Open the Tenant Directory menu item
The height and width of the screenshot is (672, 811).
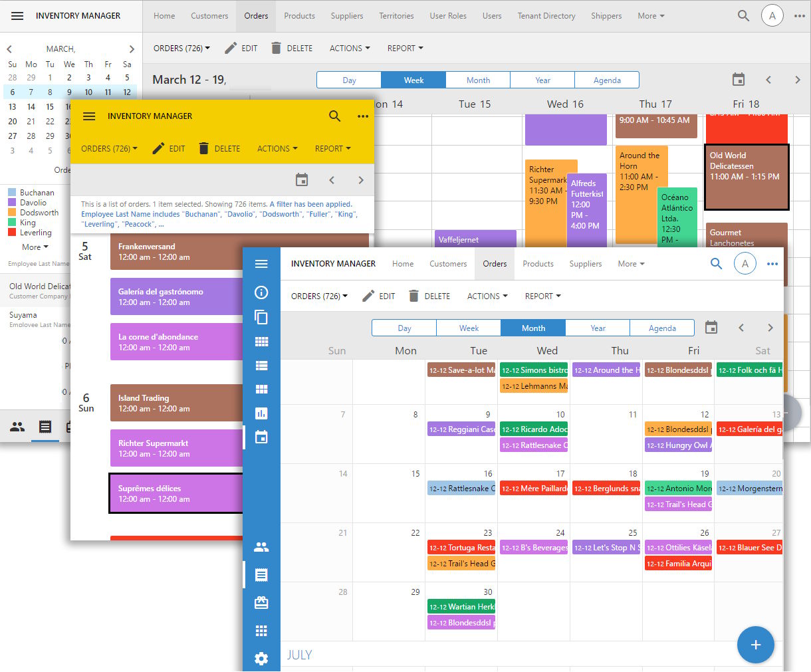pos(546,16)
